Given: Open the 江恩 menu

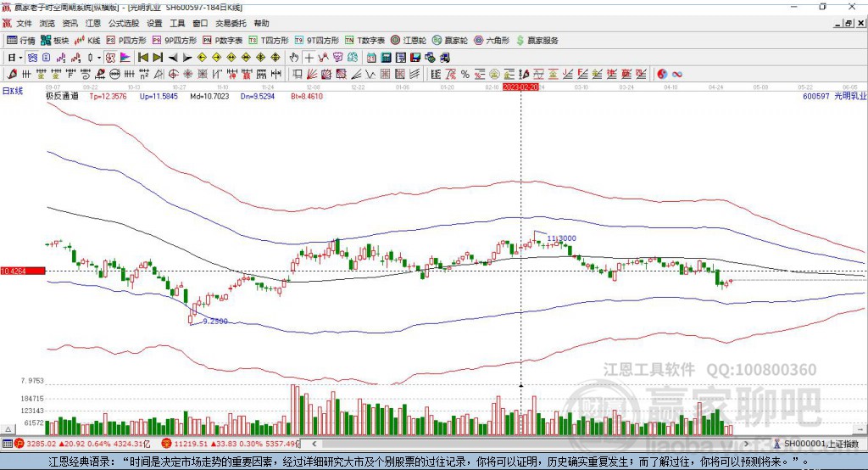Looking at the screenshot, I should tap(93, 23).
